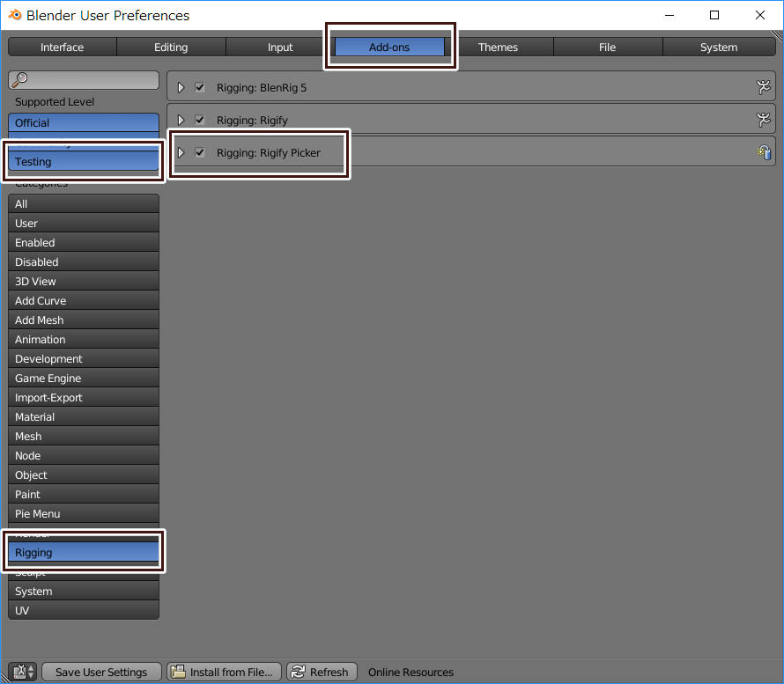
Task: Toggle the Testing supported level filter
Action: point(84,161)
